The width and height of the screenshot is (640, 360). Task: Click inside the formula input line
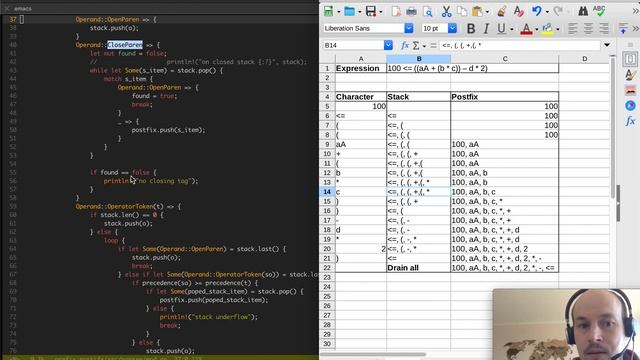coord(520,45)
